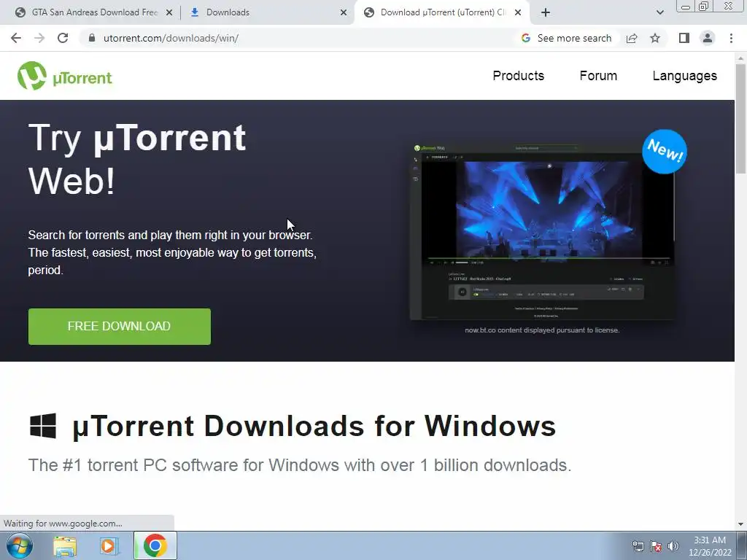747x560 pixels.
Task: Go back with the browser back arrow
Action: 16,38
